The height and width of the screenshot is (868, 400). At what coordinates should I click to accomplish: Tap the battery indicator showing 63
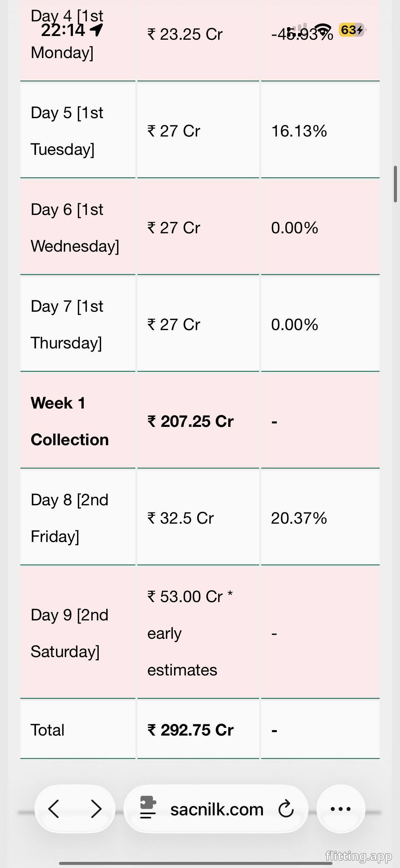[351, 30]
